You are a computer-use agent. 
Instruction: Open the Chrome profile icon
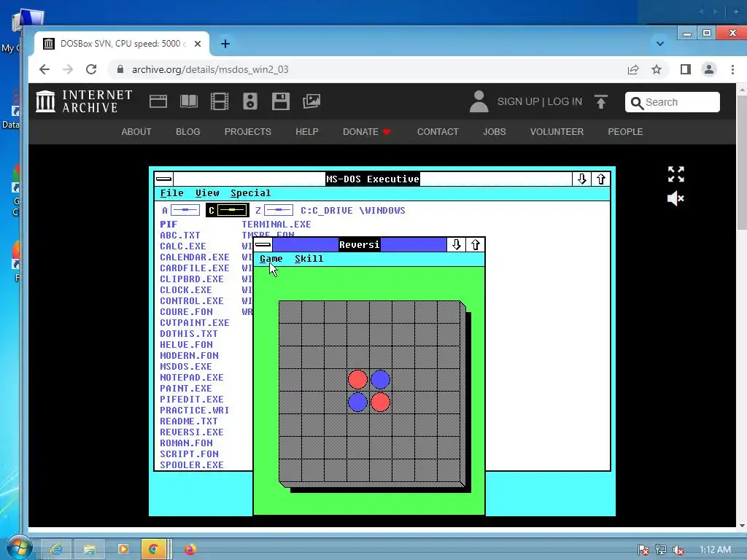(x=709, y=69)
